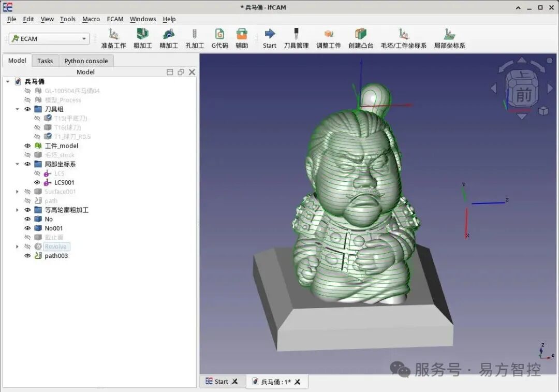The width and height of the screenshot is (559, 392).
Task: Hide the 局部坐标系 folder in tree
Action: pos(27,164)
